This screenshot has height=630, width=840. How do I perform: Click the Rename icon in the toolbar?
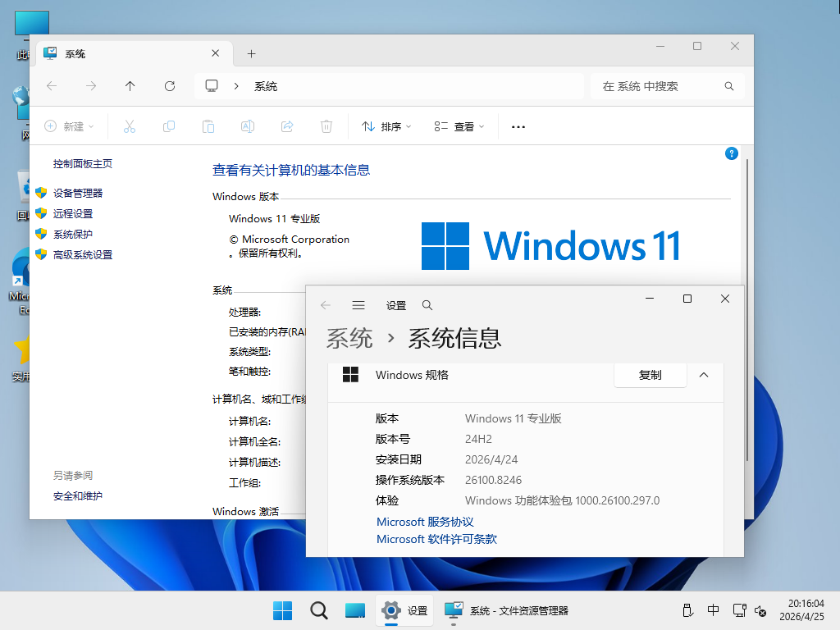(248, 126)
